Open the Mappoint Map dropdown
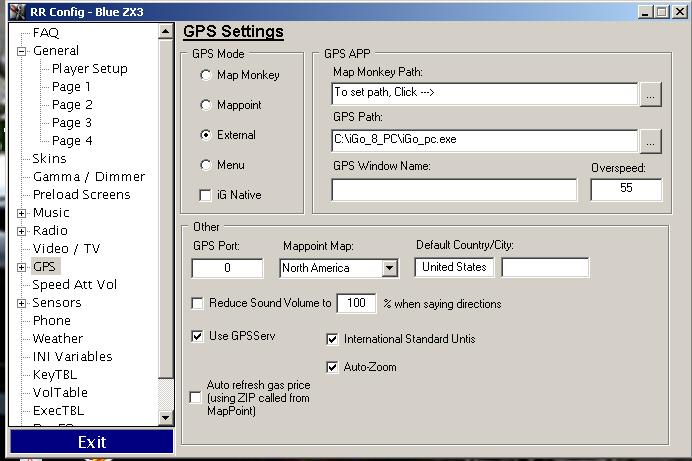The image size is (692, 461). (389, 268)
